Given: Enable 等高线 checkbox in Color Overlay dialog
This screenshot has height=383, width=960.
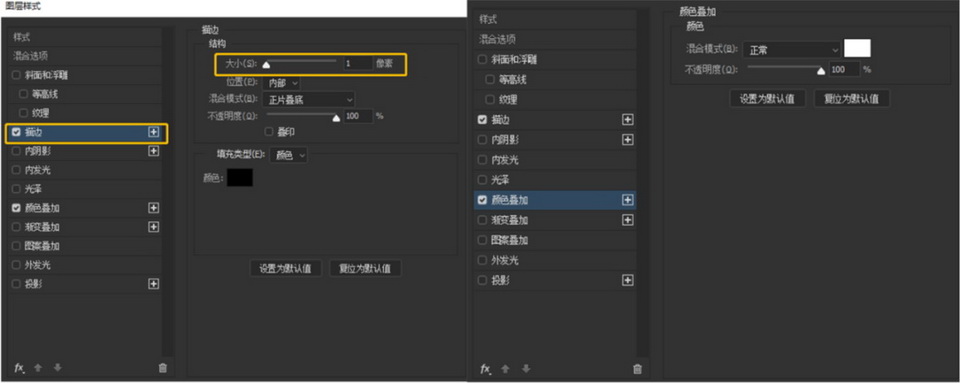Looking at the screenshot, I should [x=490, y=80].
